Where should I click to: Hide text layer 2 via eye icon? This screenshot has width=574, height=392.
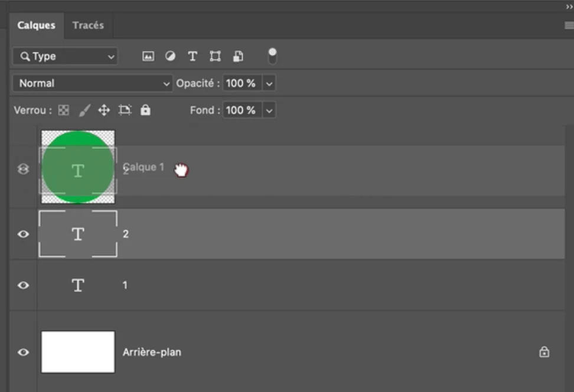tap(24, 234)
